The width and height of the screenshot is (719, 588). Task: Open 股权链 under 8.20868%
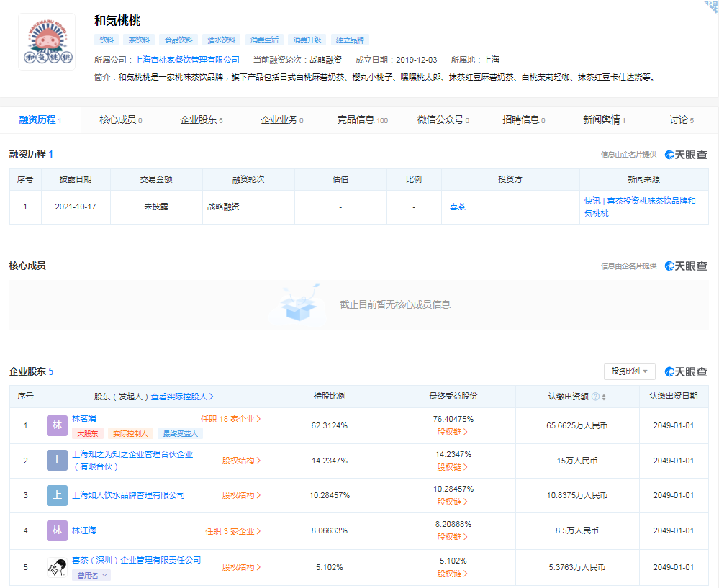click(452, 537)
